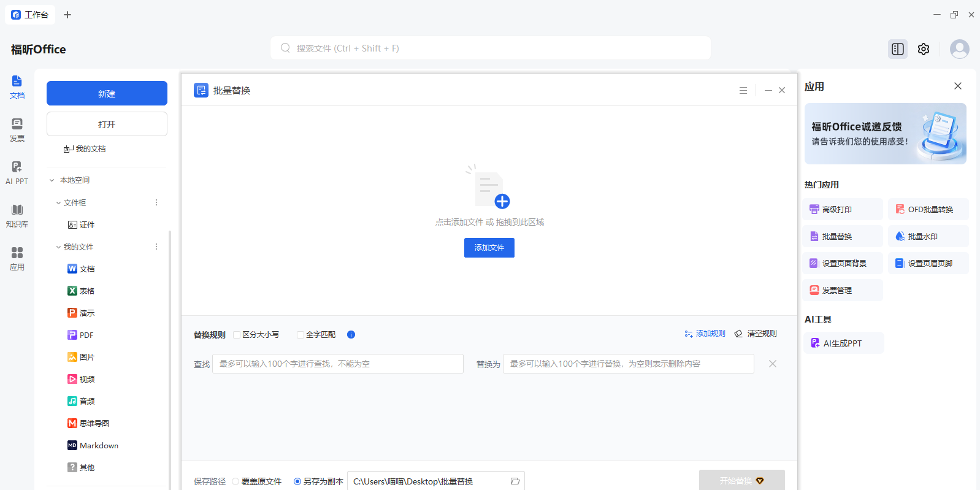This screenshot has width=980, height=490.
Task: Select 覆盖原文件 radio option
Action: click(x=235, y=481)
